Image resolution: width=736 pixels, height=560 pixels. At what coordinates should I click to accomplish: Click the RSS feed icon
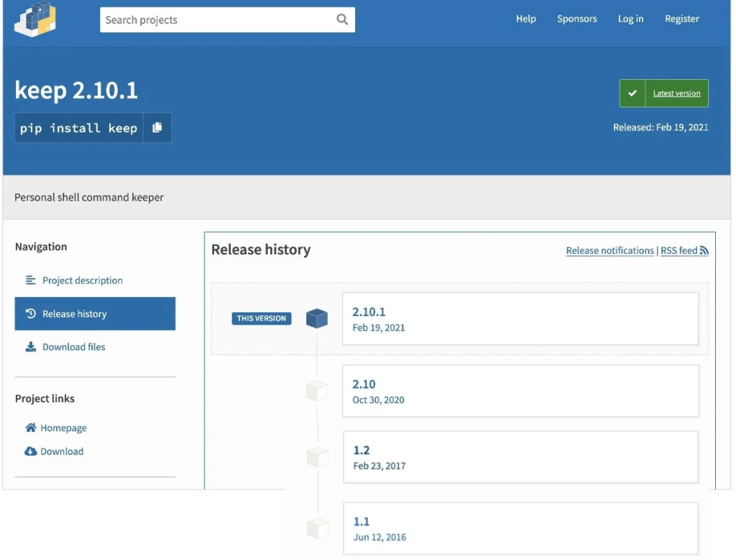[x=704, y=250]
